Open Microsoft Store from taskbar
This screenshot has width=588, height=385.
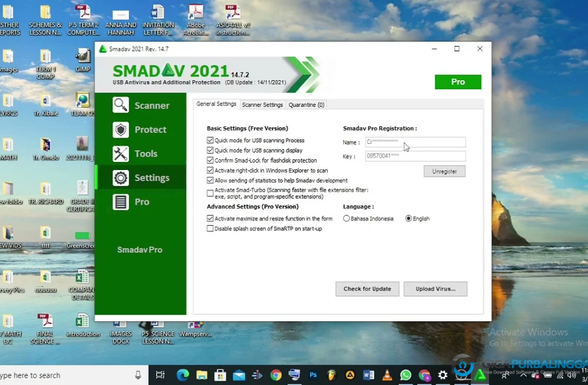point(220,375)
